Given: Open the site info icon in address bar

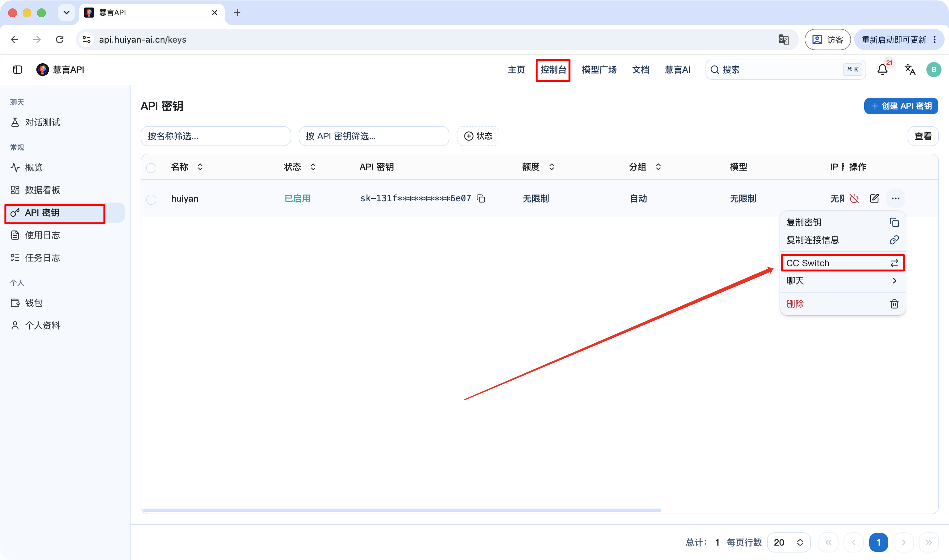Looking at the screenshot, I should tap(87, 39).
